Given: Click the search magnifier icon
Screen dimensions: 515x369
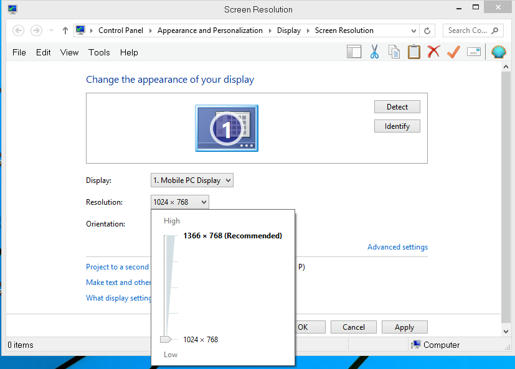Looking at the screenshot, I should click(495, 30).
